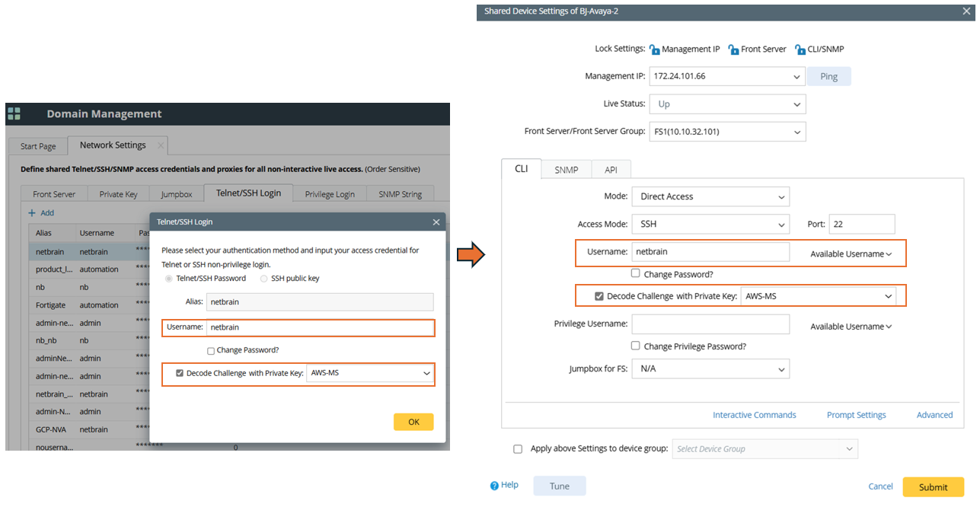Viewport: 980px width, 507px height.
Task: Open the Privilege Login tab
Action: click(x=330, y=194)
